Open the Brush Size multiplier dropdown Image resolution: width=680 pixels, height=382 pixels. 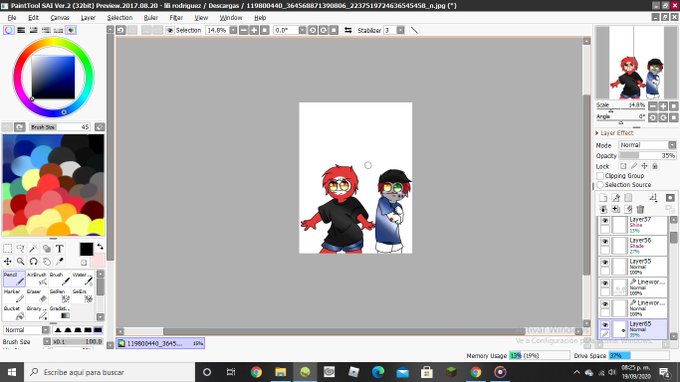[47, 342]
